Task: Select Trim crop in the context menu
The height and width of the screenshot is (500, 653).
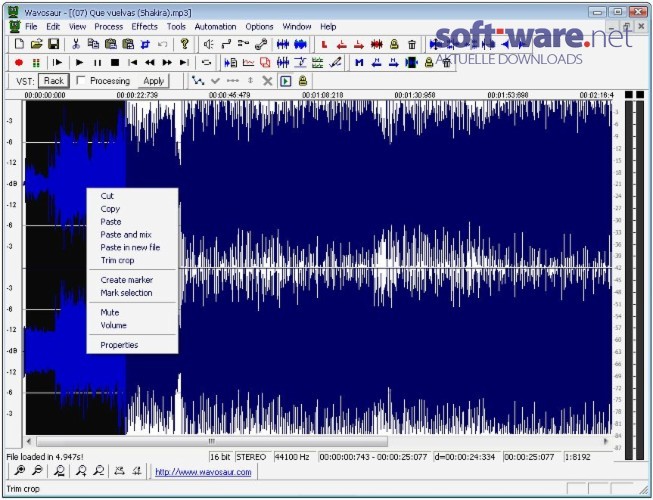Action: point(132,260)
